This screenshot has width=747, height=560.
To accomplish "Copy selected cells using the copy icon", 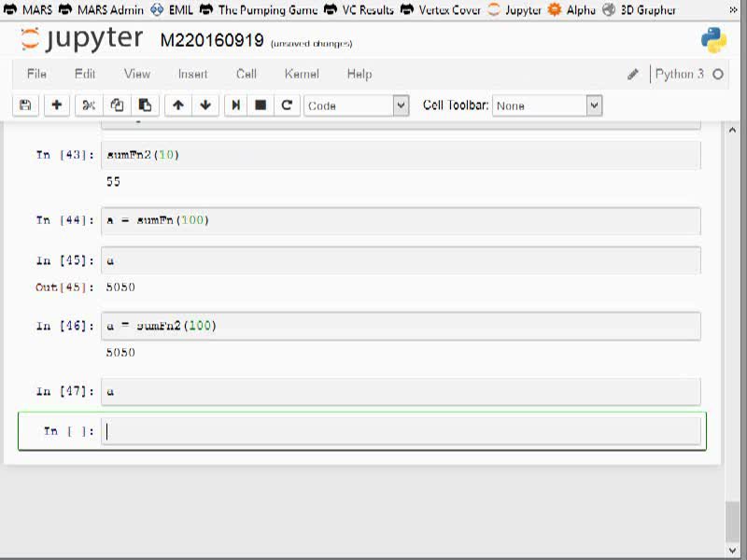I will 117,105.
